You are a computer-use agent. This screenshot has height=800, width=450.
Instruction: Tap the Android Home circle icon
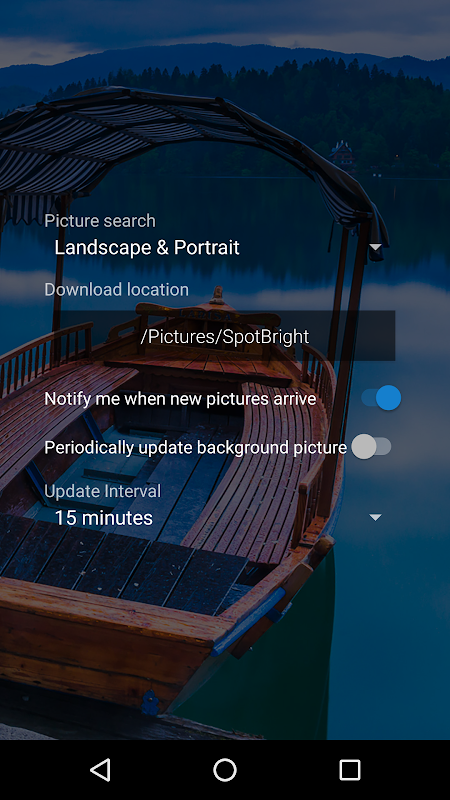[x=225, y=769]
